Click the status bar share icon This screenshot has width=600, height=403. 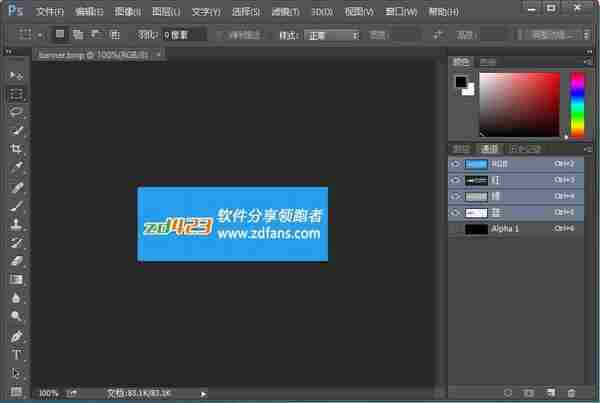[72, 393]
